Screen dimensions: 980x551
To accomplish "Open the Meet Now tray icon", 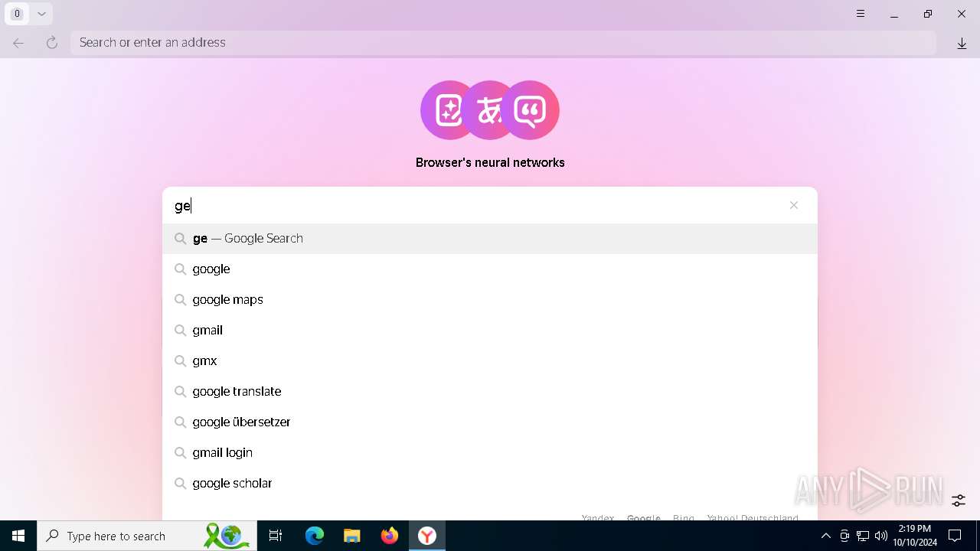I will [844, 536].
